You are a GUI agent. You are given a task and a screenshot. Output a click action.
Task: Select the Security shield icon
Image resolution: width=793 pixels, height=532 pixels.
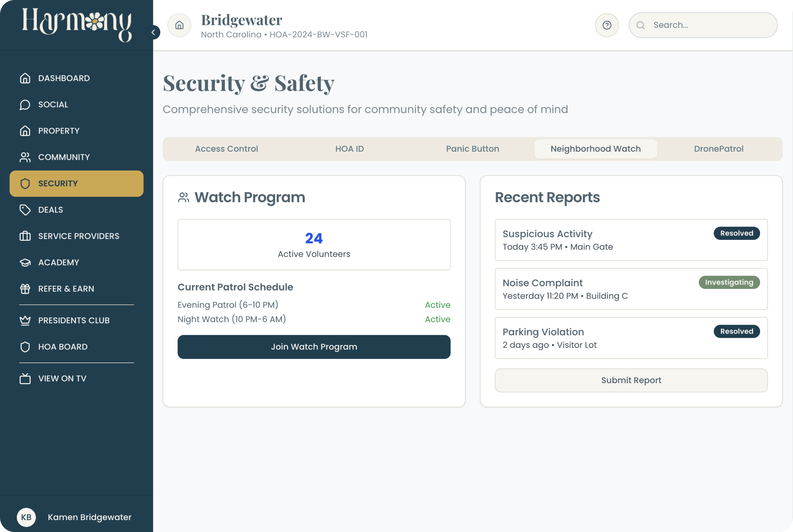(x=25, y=184)
